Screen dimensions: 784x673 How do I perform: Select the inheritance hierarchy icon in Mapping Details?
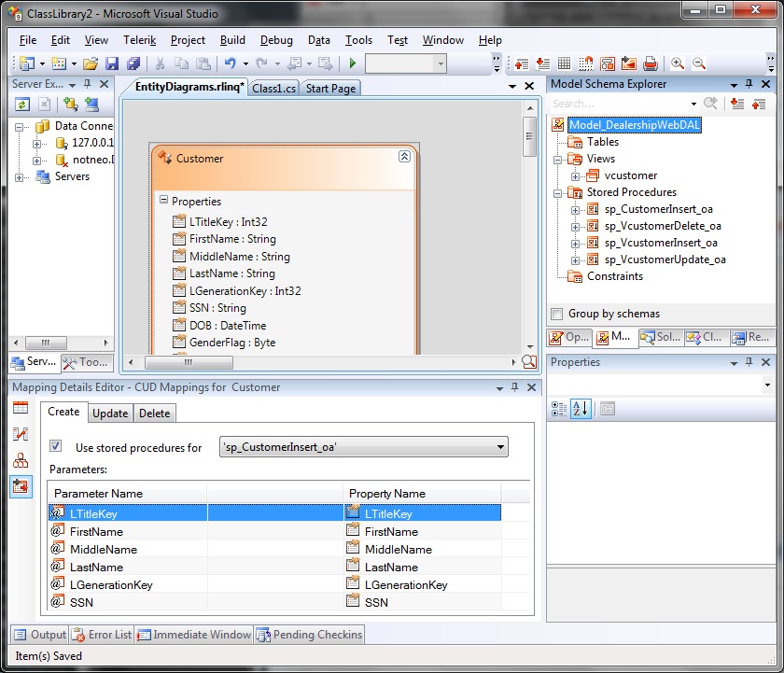[x=21, y=460]
